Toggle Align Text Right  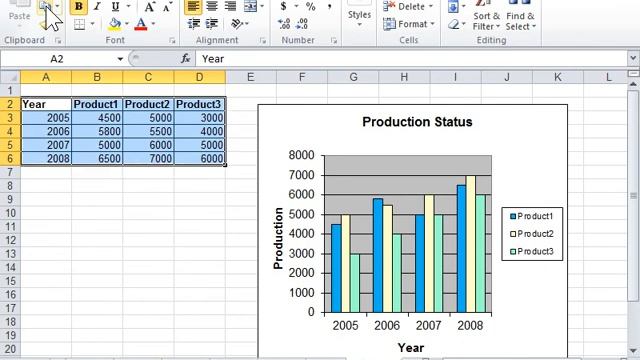[230, 7]
